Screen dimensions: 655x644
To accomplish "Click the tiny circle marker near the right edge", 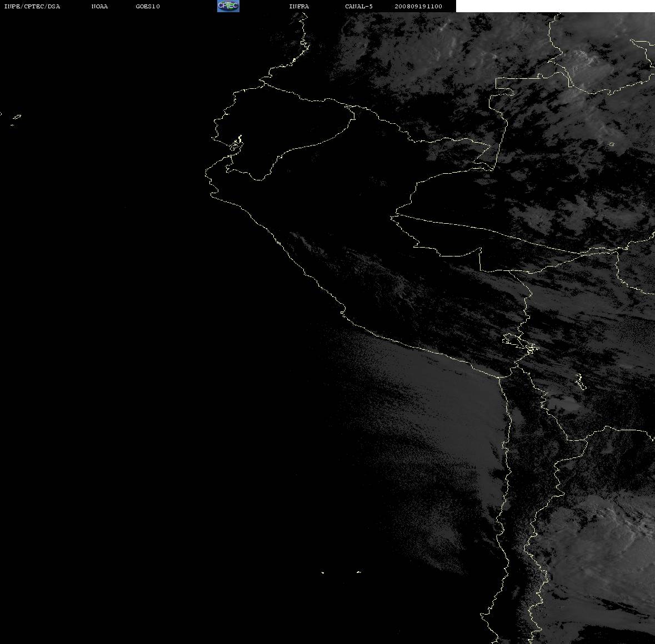I will click(x=612, y=144).
